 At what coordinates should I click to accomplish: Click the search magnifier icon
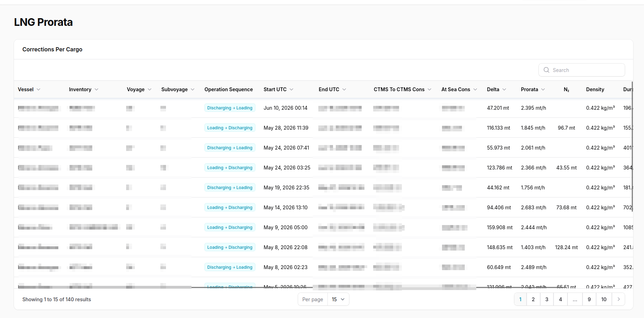coord(547,70)
